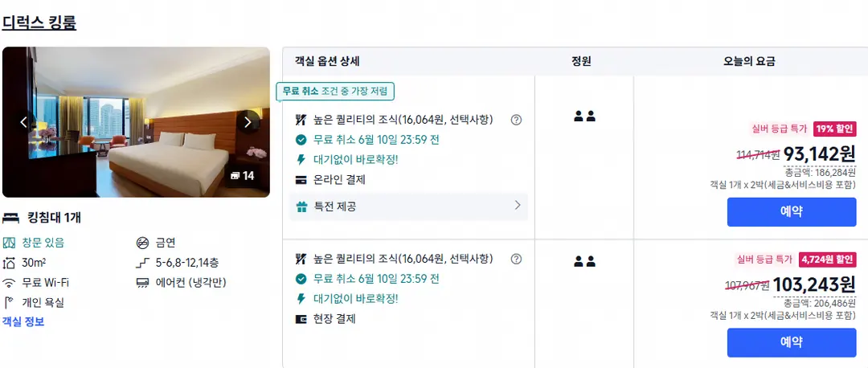Click the lightning icon by the first 대기없이 바로확정
This screenshot has width=868, height=368.
coord(301,160)
